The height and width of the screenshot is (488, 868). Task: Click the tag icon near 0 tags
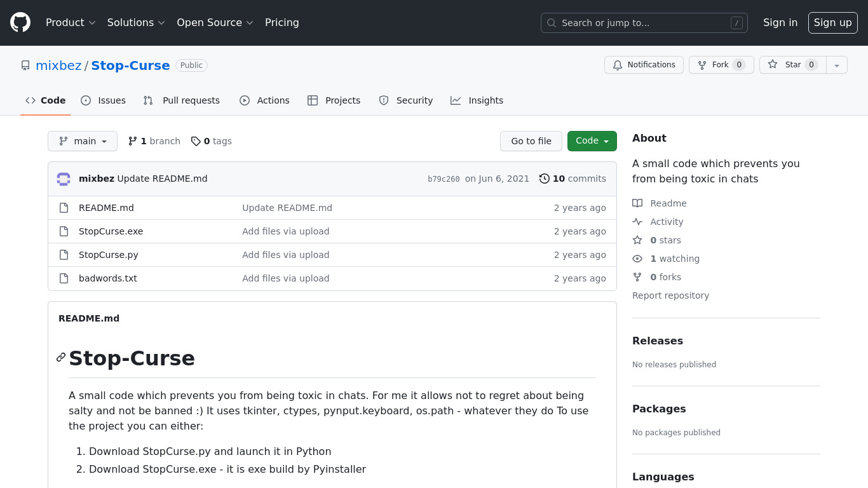[x=196, y=141]
